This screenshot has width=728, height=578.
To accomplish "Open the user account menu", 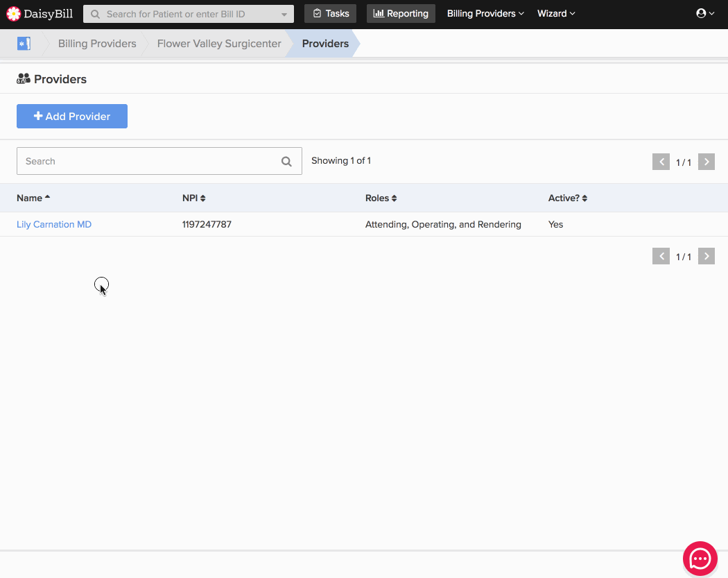I will (705, 13).
